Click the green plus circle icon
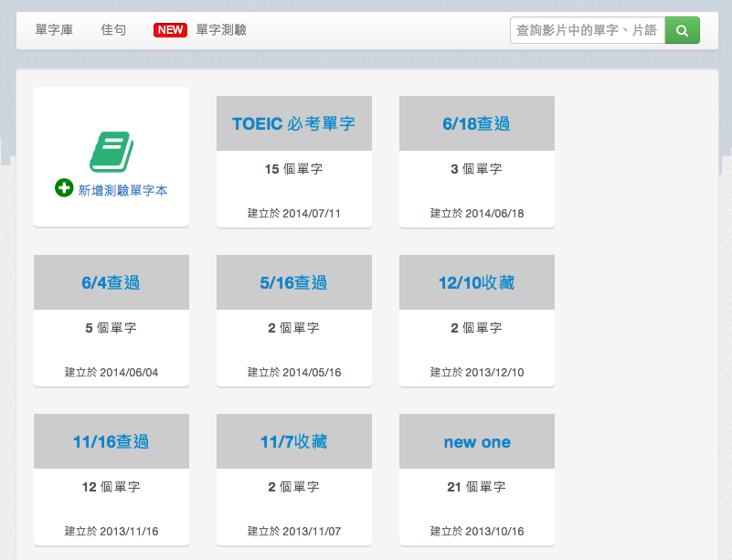Viewport: 732px width, 560px height. pos(64,188)
